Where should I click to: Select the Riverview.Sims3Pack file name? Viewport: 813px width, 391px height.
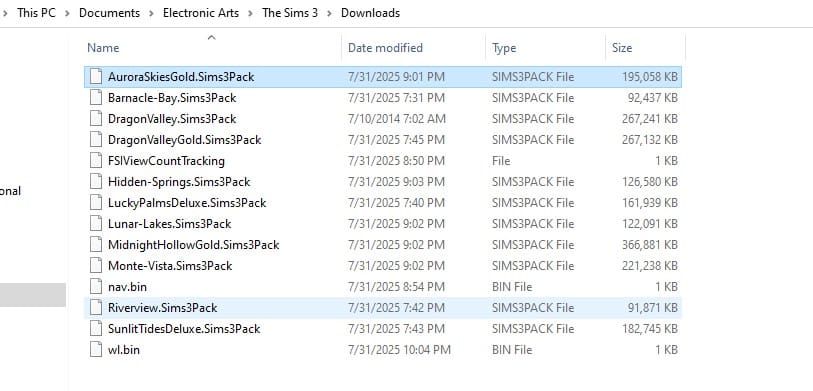click(162, 308)
